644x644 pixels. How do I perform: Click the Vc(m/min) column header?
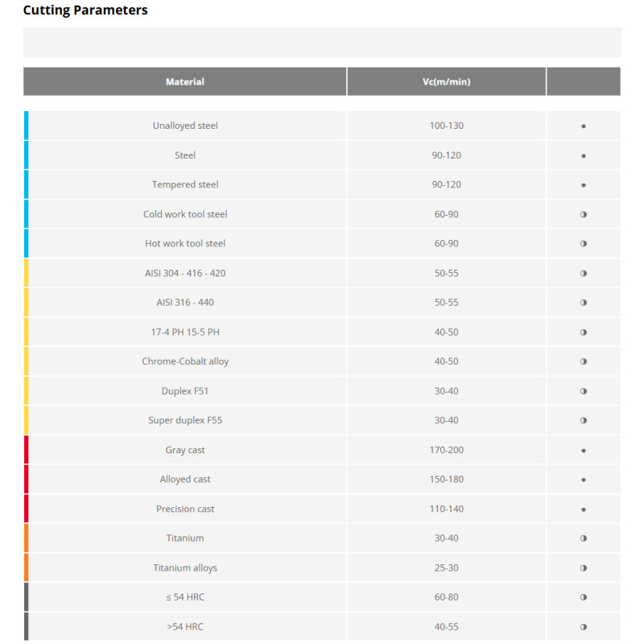pos(446,81)
